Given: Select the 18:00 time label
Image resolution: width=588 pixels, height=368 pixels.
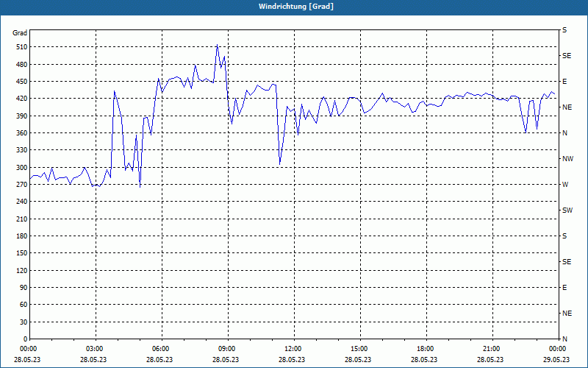Looking at the screenshot, I should tap(426, 349).
